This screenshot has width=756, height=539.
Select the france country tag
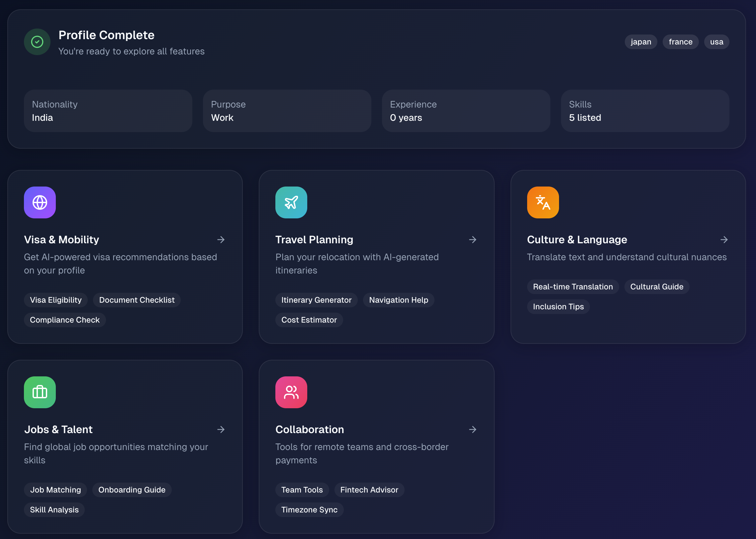coord(681,42)
